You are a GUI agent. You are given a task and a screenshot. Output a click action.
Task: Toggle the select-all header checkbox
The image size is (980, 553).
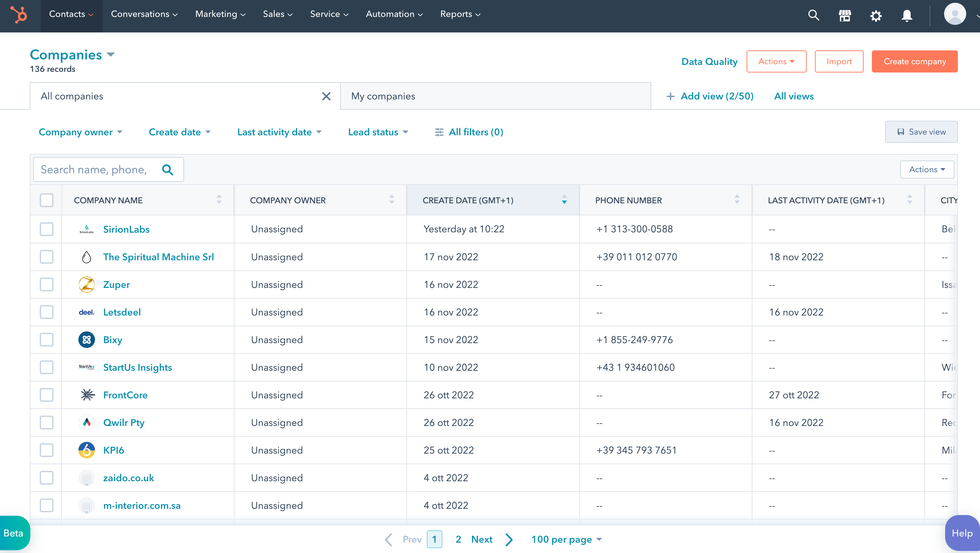[46, 201]
